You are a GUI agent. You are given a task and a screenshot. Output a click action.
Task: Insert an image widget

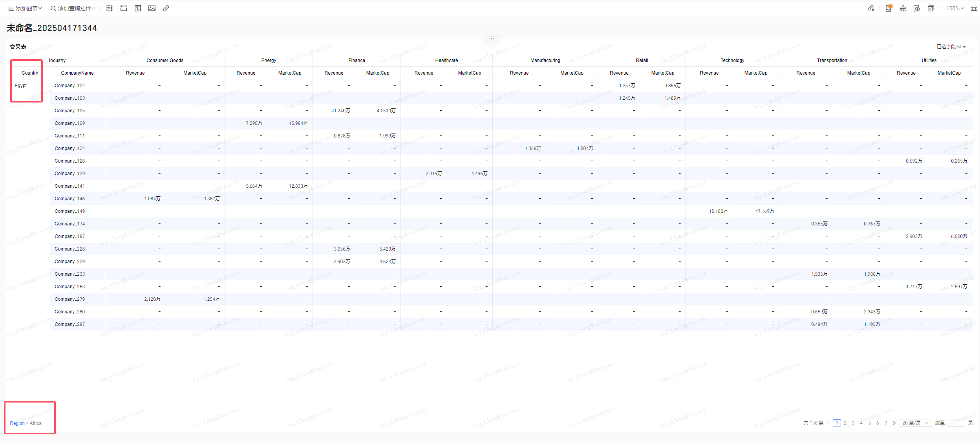click(152, 8)
